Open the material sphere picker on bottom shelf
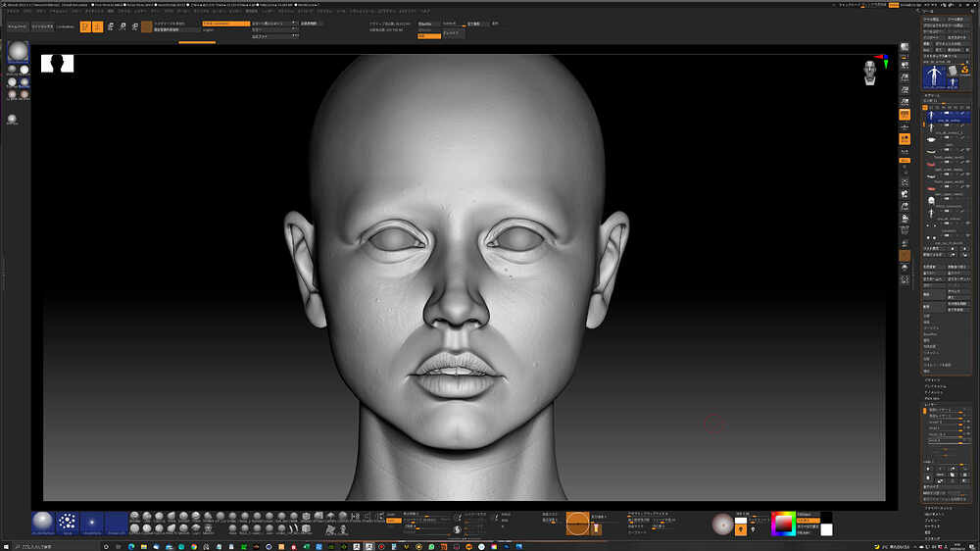980x551 pixels. click(722, 525)
